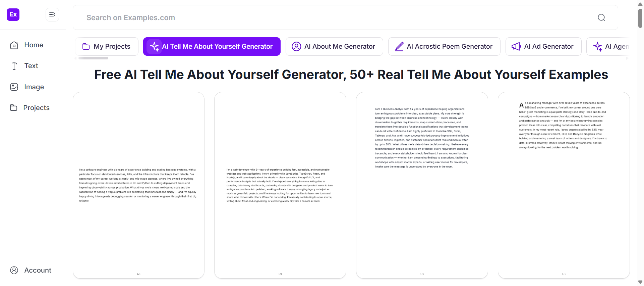
Task: Select the Text tool in the sidebar
Action: coord(24,66)
